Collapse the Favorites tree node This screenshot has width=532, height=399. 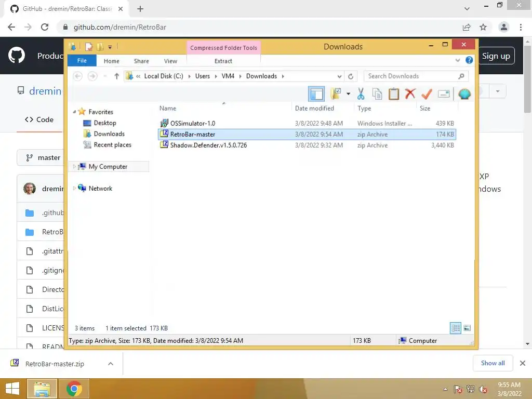[74, 112]
